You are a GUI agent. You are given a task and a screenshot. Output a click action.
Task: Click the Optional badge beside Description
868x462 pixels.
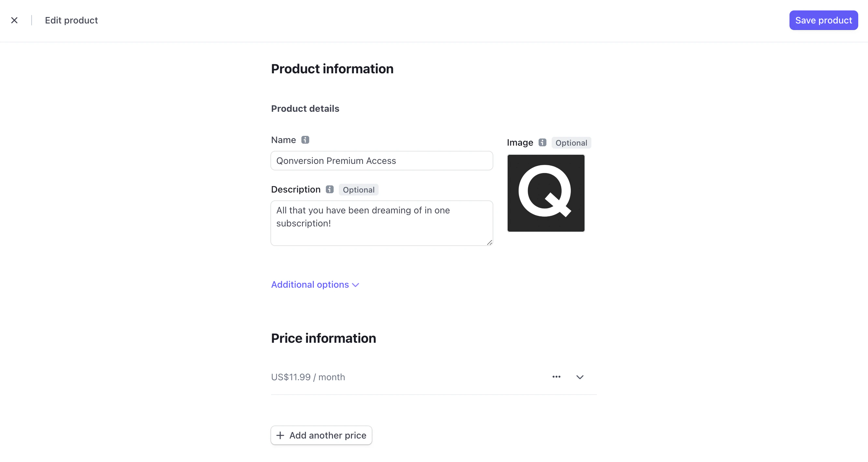(358, 190)
